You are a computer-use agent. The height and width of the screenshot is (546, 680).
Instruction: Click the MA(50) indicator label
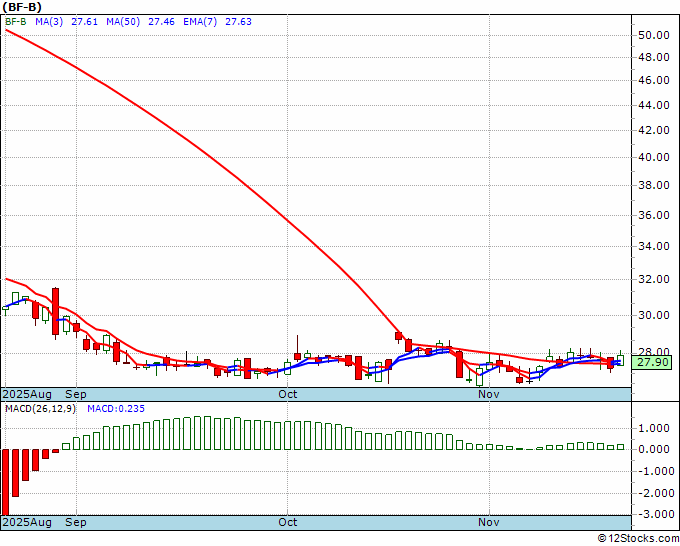click(123, 22)
